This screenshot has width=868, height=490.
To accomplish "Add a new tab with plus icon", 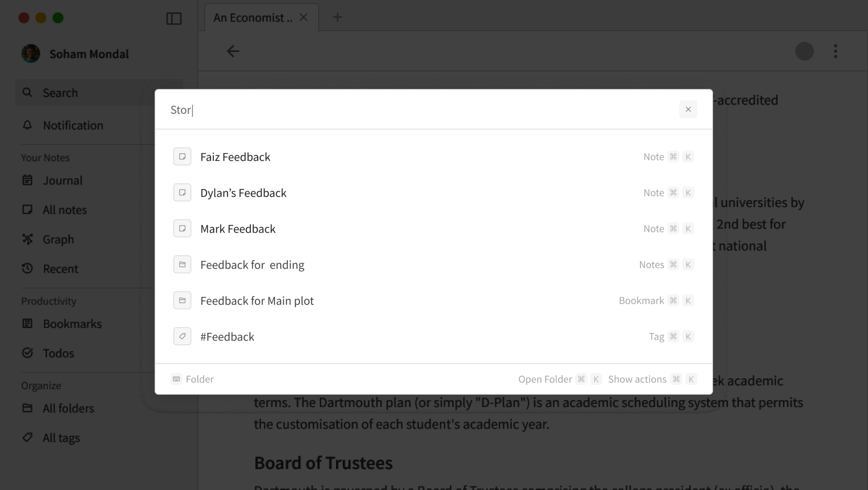I will (337, 17).
